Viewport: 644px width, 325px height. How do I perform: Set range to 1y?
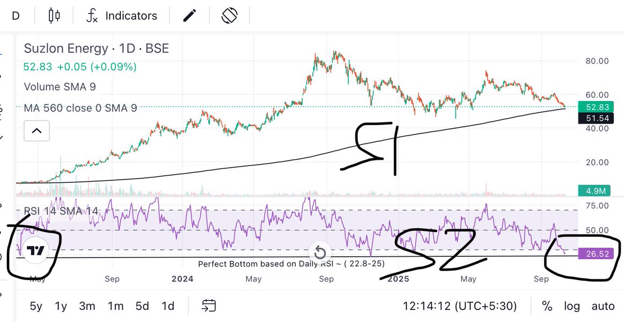[x=61, y=306]
